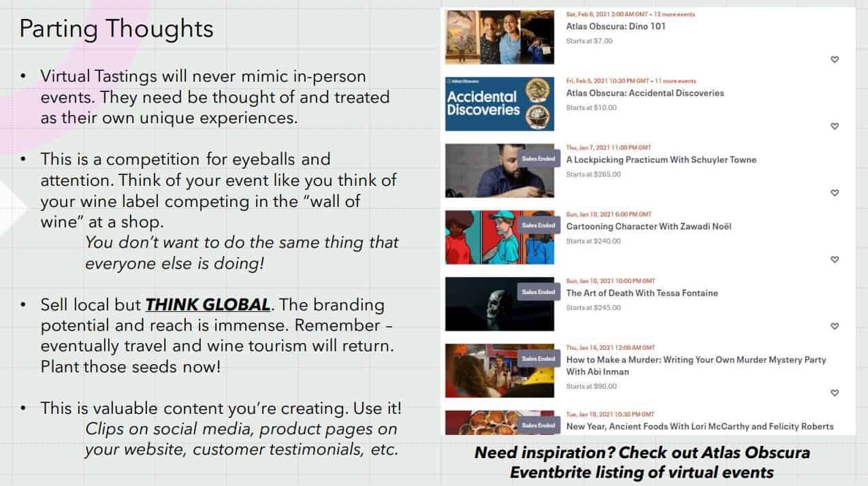Click the "Starts at $10.00" price
868x486 pixels.
591,108
